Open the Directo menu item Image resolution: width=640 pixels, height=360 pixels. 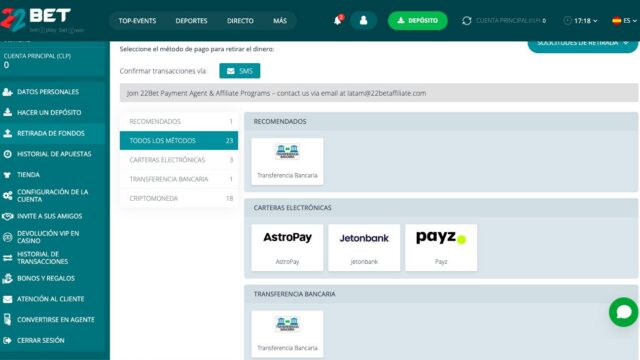click(x=240, y=21)
